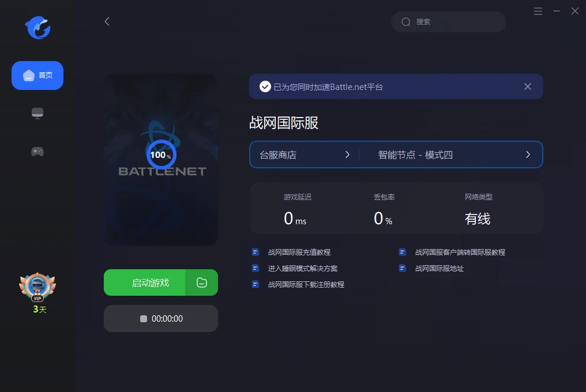This screenshot has width=586, height=392.
Task: Go back using the left arrow
Action: (107, 21)
